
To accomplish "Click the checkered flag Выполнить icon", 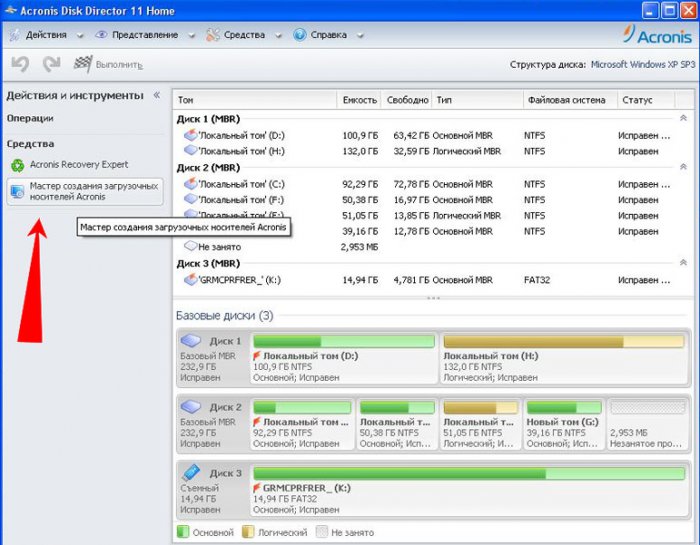I will point(83,64).
